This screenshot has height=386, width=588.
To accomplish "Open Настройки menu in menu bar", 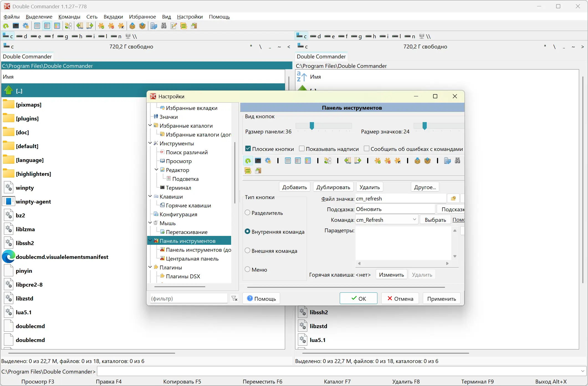I will [190, 17].
